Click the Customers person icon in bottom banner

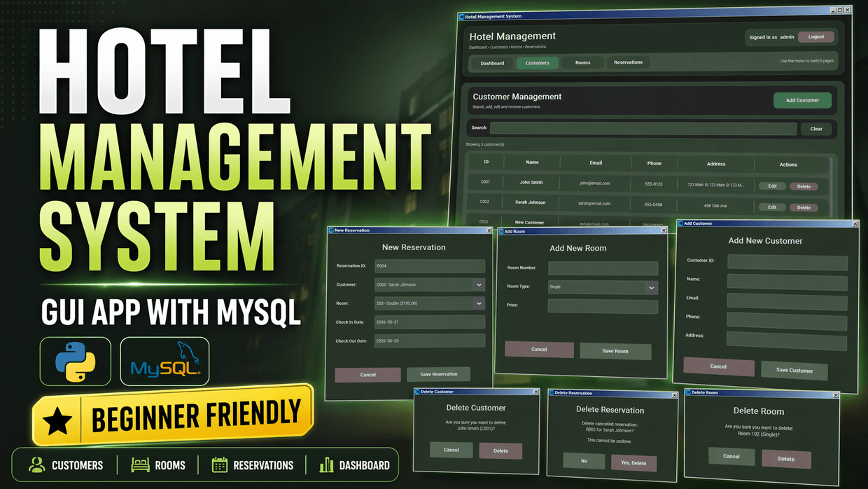pyautogui.click(x=37, y=464)
